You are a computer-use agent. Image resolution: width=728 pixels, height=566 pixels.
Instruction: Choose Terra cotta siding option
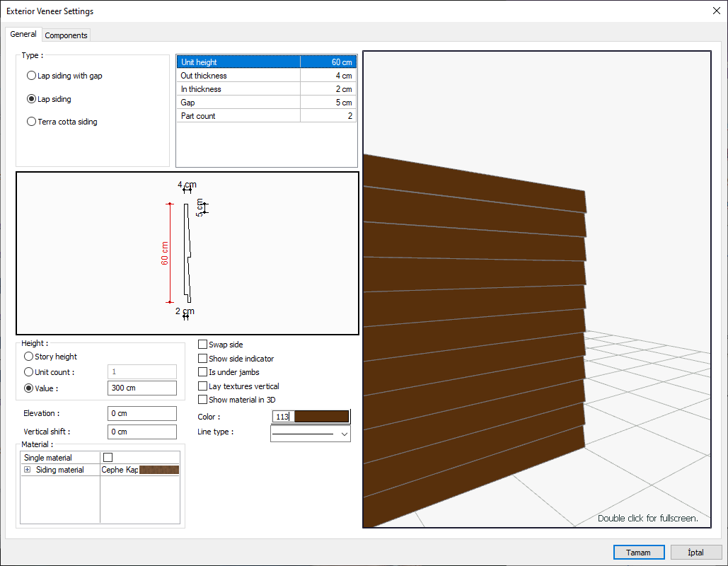31,122
